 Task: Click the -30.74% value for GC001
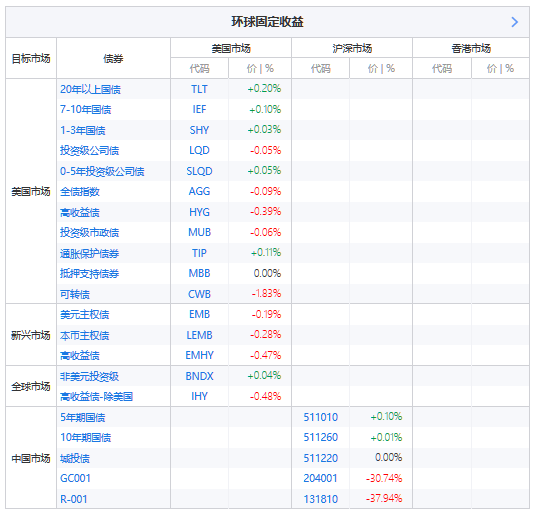coord(384,478)
